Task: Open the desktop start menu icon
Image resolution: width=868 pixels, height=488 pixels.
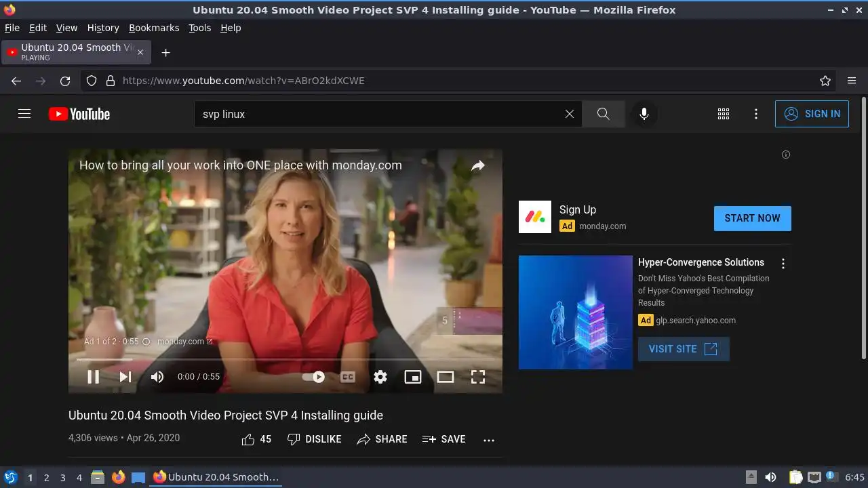Action: pos(11,477)
